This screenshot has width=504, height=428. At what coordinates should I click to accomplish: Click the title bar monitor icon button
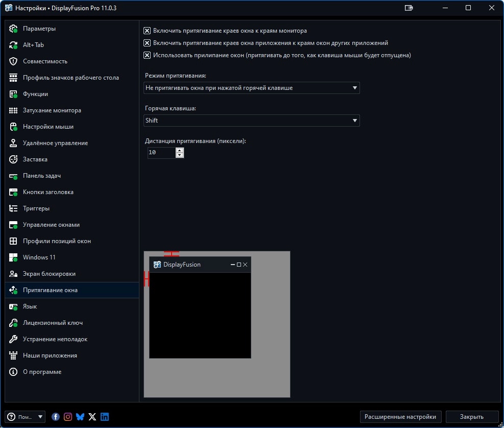pyautogui.click(x=409, y=8)
